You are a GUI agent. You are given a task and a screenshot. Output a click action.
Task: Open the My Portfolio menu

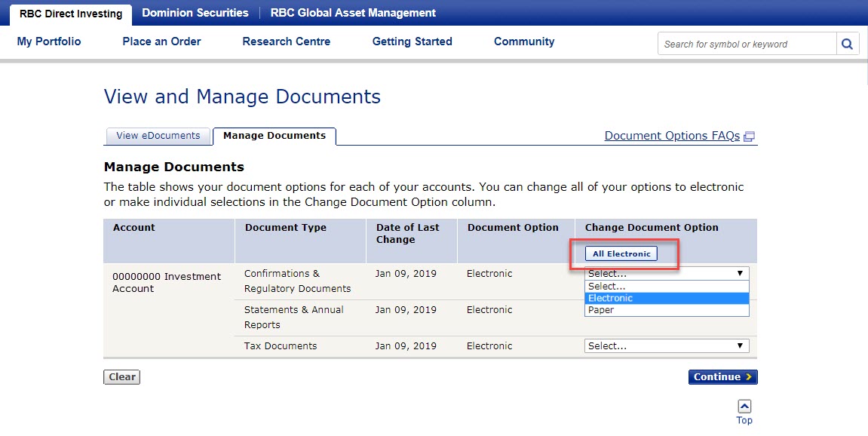coord(49,41)
